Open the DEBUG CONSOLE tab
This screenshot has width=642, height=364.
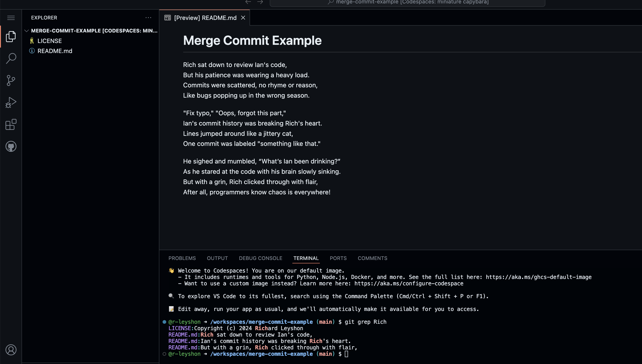click(260, 258)
